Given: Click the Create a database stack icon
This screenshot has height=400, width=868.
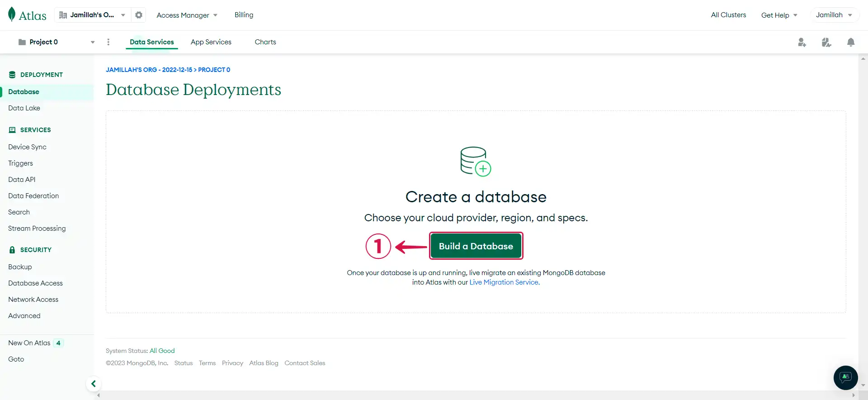Looking at the screenshot, I should (476, 161).
